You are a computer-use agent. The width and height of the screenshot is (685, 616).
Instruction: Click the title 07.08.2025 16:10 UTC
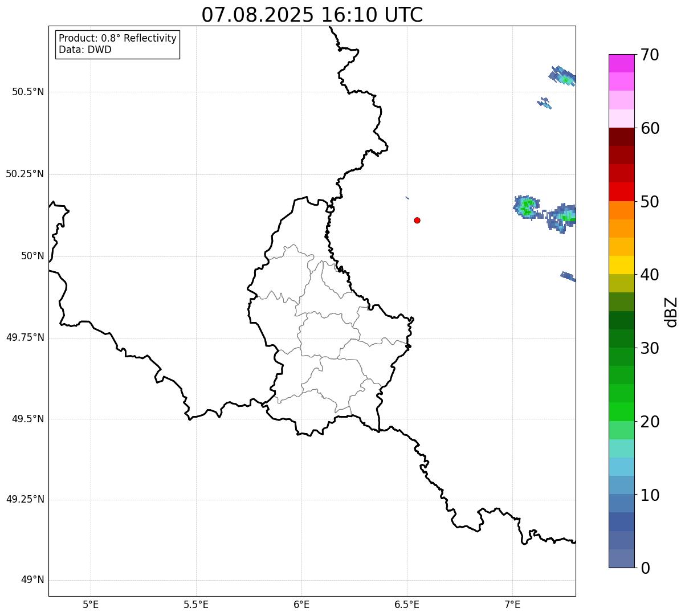point(312,14)
